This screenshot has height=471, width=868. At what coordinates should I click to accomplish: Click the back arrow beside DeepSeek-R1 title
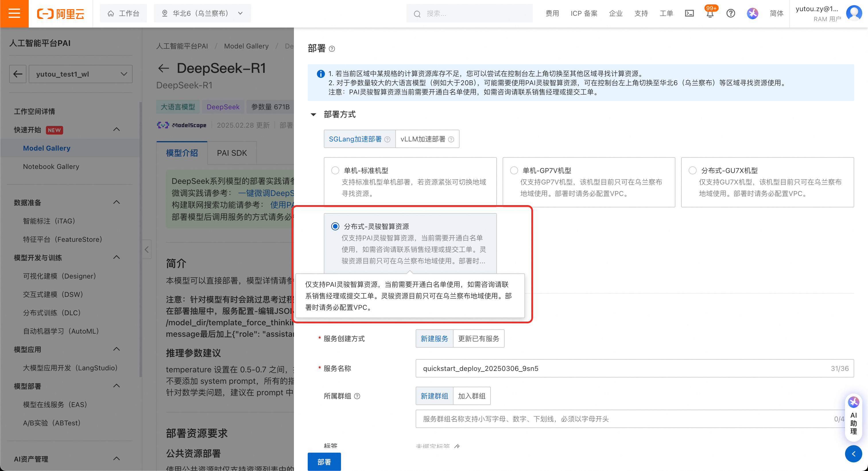coord(164,68)
